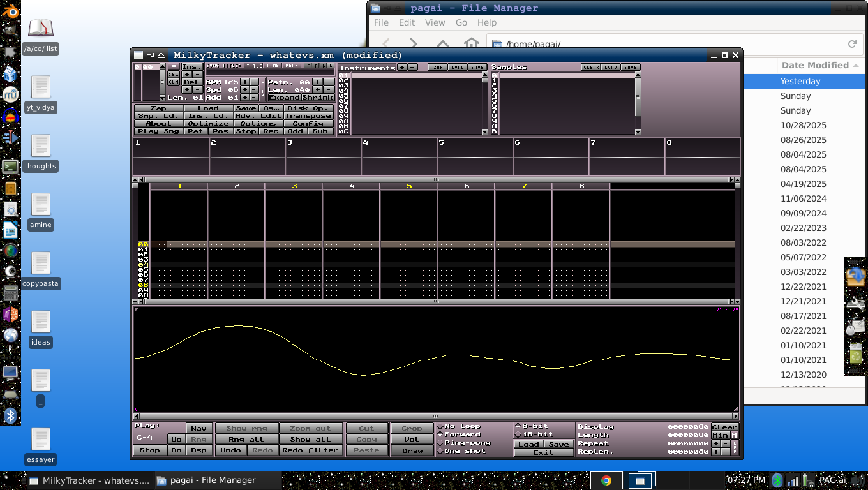Viewport: 868px width, 490px height.
Task: Open the Go menu in File Manager
Action: 461,22
